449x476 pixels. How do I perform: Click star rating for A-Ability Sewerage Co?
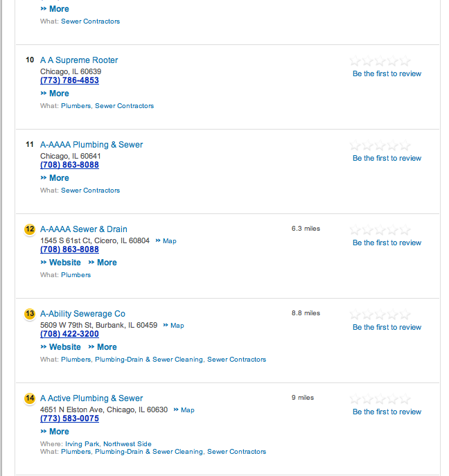coord(380,315)
